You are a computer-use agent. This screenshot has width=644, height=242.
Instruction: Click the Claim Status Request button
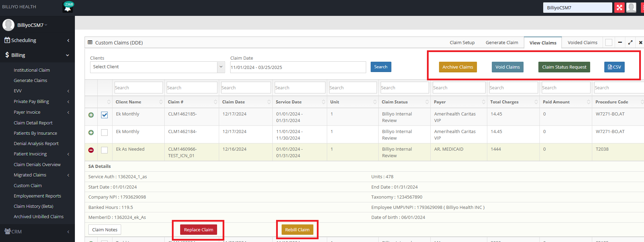point(564,67)
